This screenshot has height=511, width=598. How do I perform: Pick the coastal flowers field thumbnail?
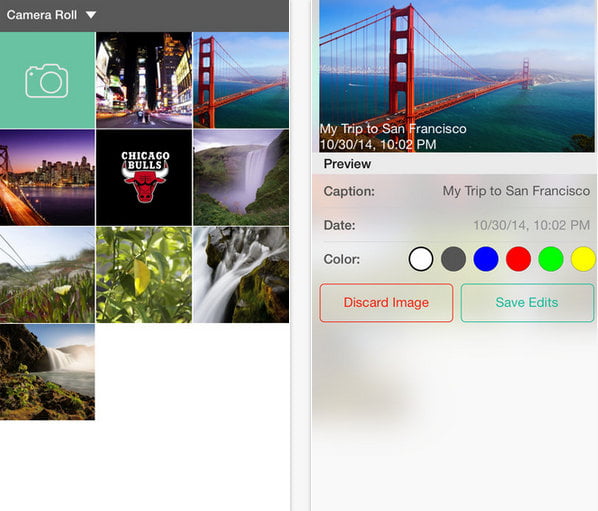tap(47, 275)
